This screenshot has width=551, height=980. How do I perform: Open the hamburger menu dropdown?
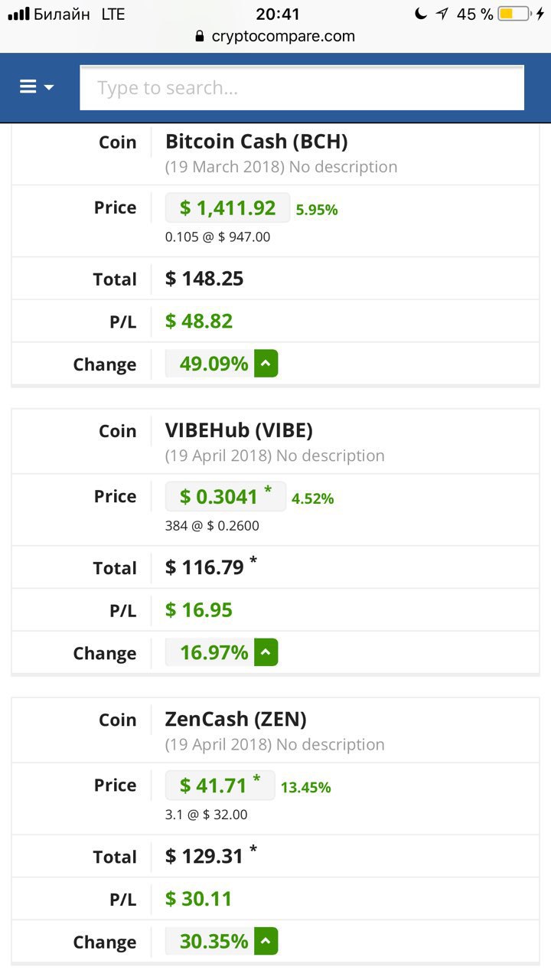point(36,87)
